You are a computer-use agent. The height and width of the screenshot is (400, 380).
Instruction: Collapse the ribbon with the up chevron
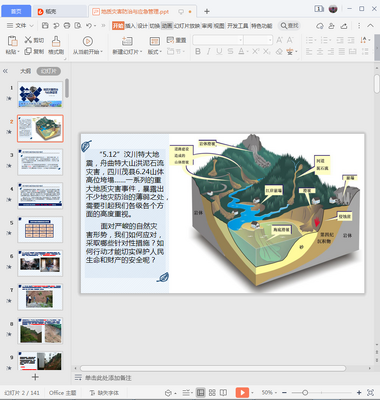370,26
